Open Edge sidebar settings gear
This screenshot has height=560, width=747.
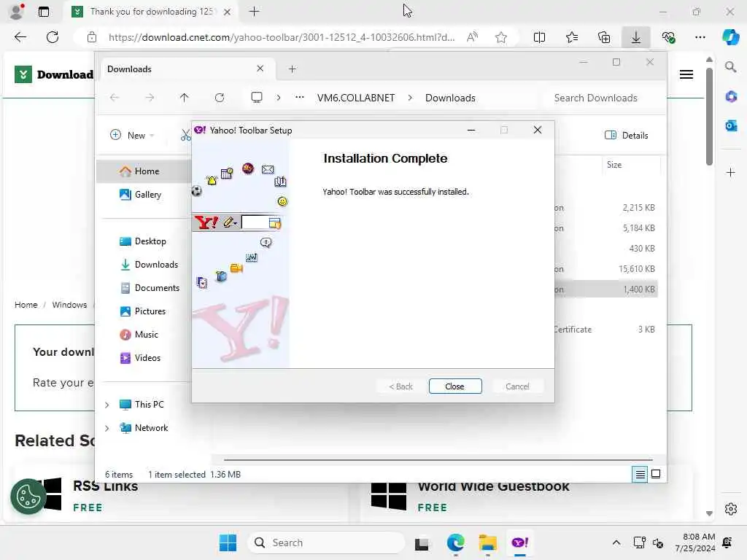pos(730,509)
